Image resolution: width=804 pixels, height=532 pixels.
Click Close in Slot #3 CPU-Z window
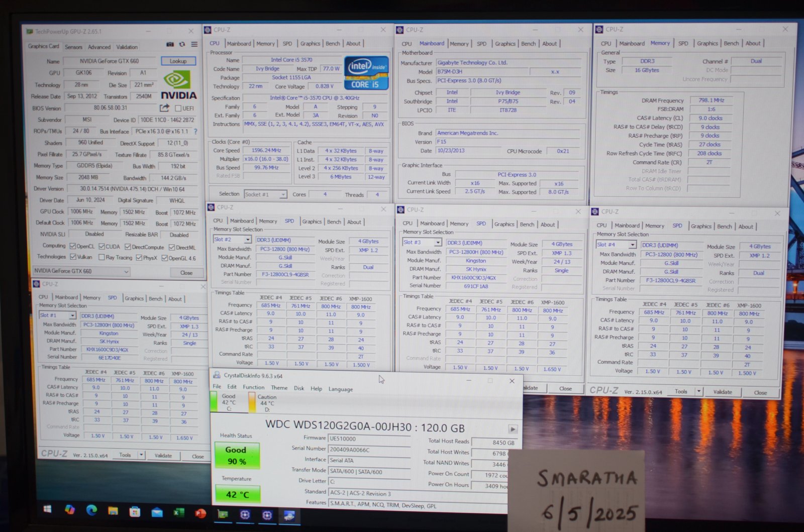(565, 388)
